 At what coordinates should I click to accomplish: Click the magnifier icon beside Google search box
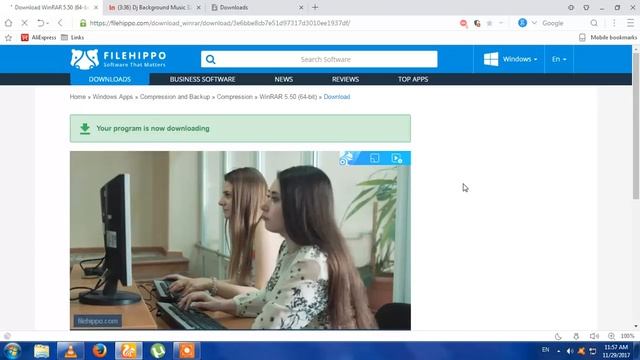[x=594, y=23]
